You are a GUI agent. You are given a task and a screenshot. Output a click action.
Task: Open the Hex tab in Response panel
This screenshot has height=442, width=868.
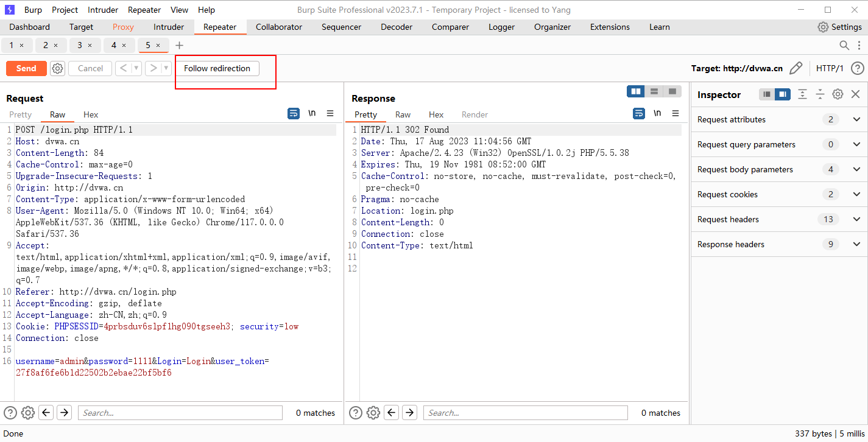point(436,114)
